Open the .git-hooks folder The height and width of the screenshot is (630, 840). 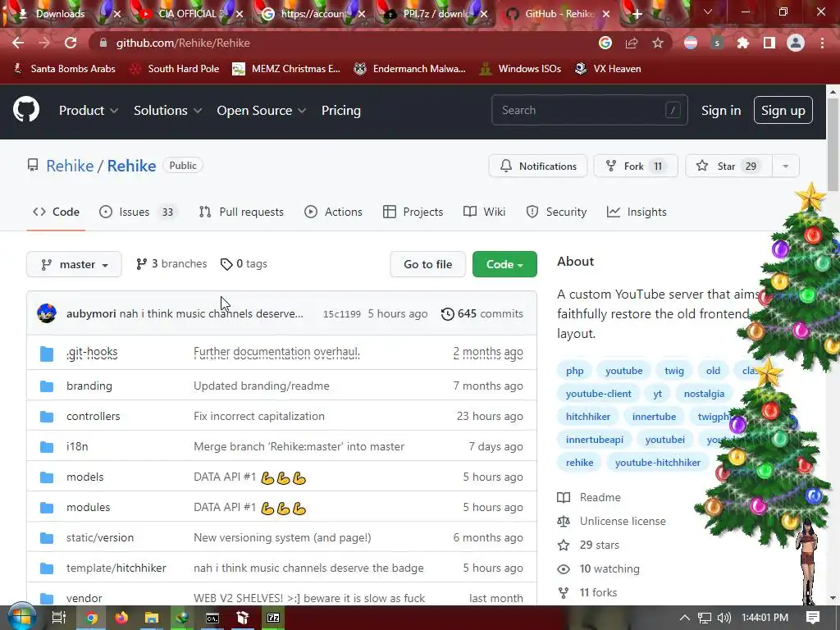point(92,353)
